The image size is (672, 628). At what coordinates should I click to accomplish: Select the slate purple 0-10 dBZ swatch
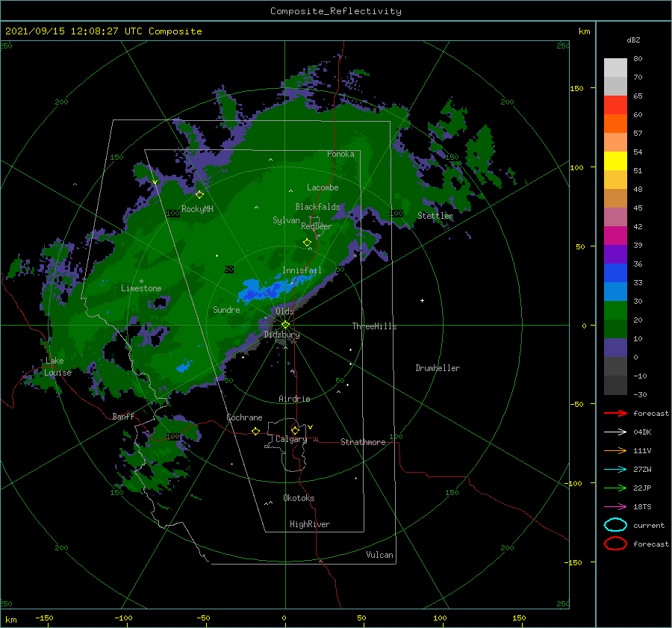pyautogui.click(x=615, y=348)
